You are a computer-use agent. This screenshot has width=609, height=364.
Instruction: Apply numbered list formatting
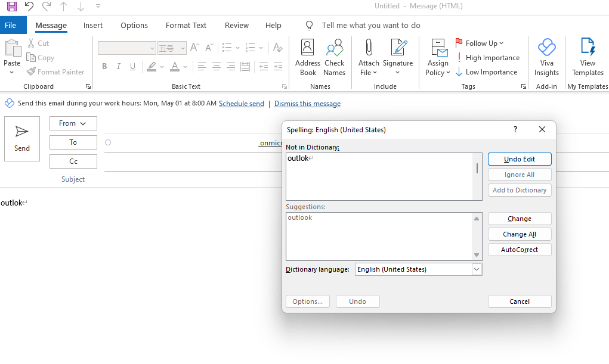tap(251, 48)
